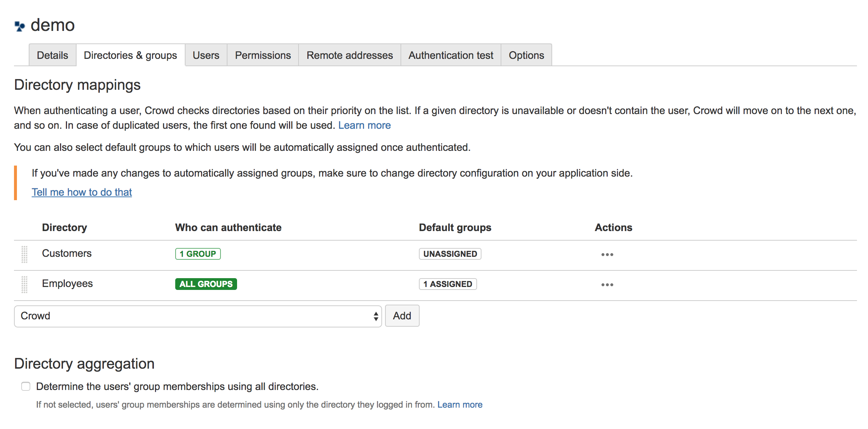868x429 pixels.
Task: Click the Directory column header
Action: click(64, 227)
